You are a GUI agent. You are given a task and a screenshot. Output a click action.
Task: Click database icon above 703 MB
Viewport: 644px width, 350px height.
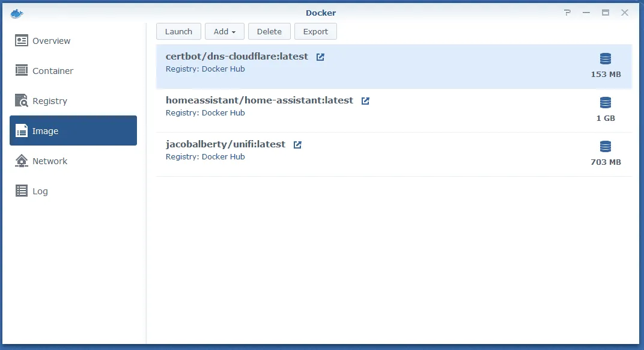[606, 146]
